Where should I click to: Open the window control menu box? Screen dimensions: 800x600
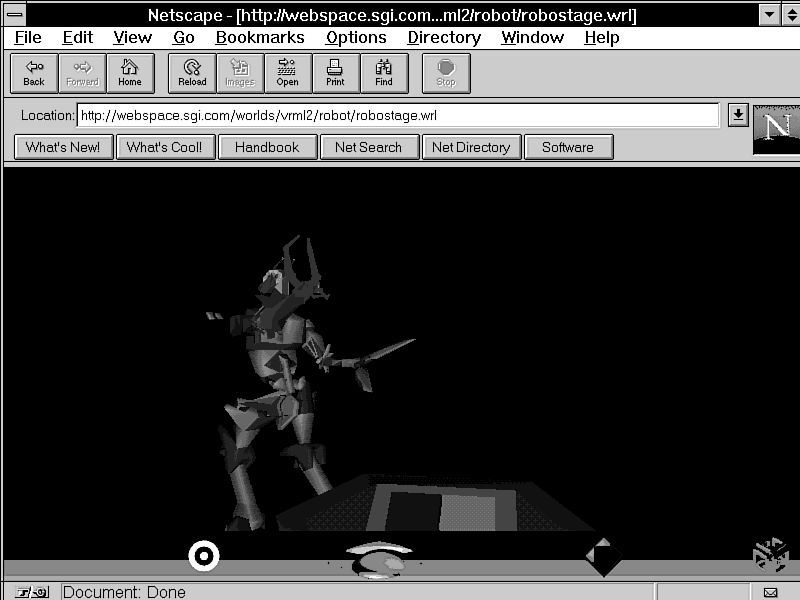pos(15,14)
